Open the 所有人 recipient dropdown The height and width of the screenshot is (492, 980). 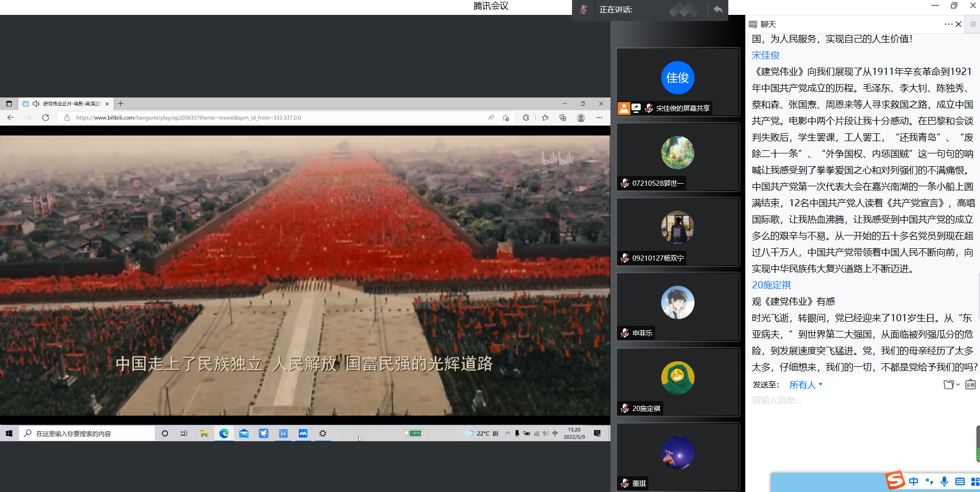[806, 385]
